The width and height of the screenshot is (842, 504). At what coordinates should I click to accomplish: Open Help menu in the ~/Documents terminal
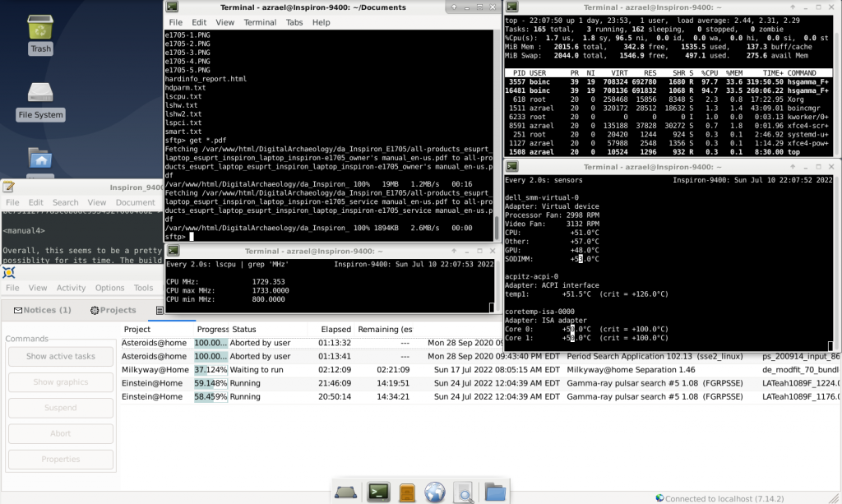point(322,22)
